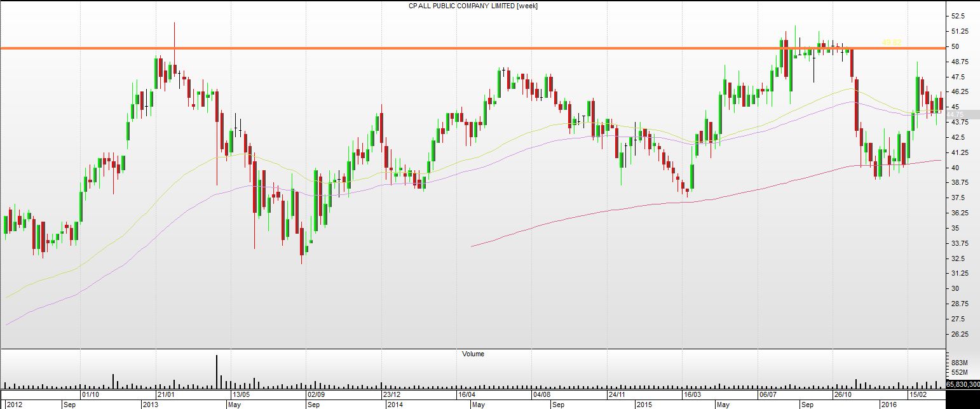Select the tallest volume spike bar

(x=217, y=372)
